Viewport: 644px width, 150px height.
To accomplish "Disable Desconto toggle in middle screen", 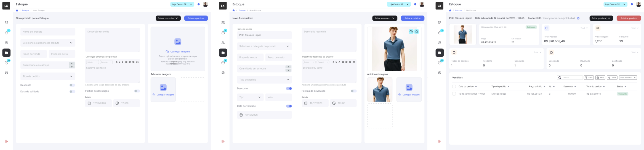I will point(289,89).
